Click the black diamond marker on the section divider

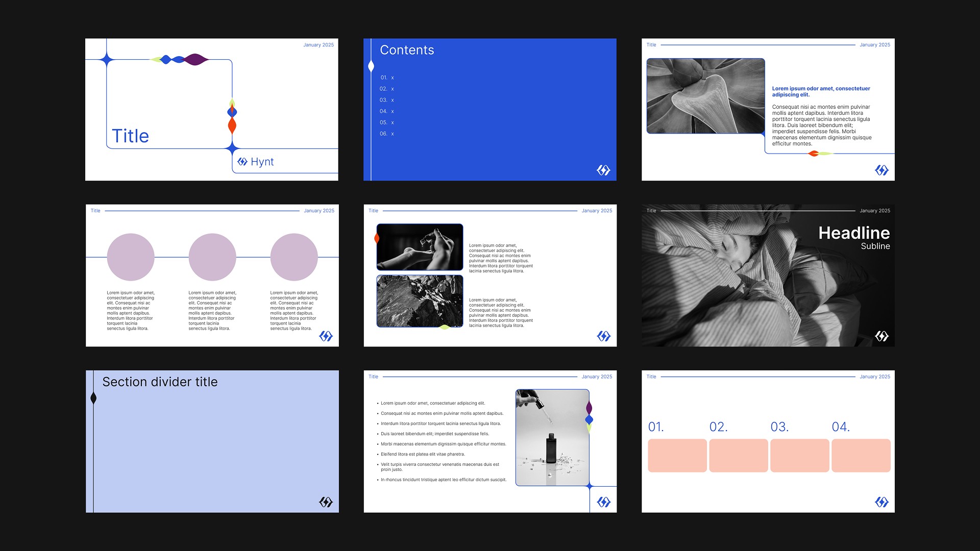(93, 398)
